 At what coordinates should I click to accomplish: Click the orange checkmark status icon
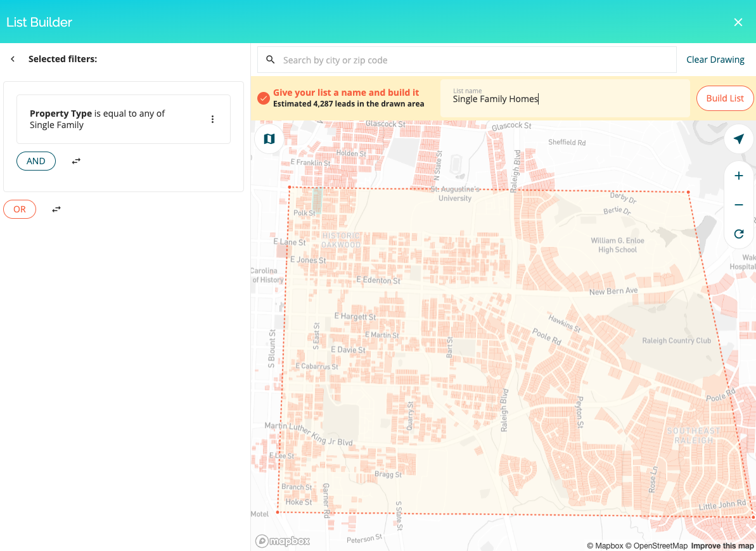[263, 98]
